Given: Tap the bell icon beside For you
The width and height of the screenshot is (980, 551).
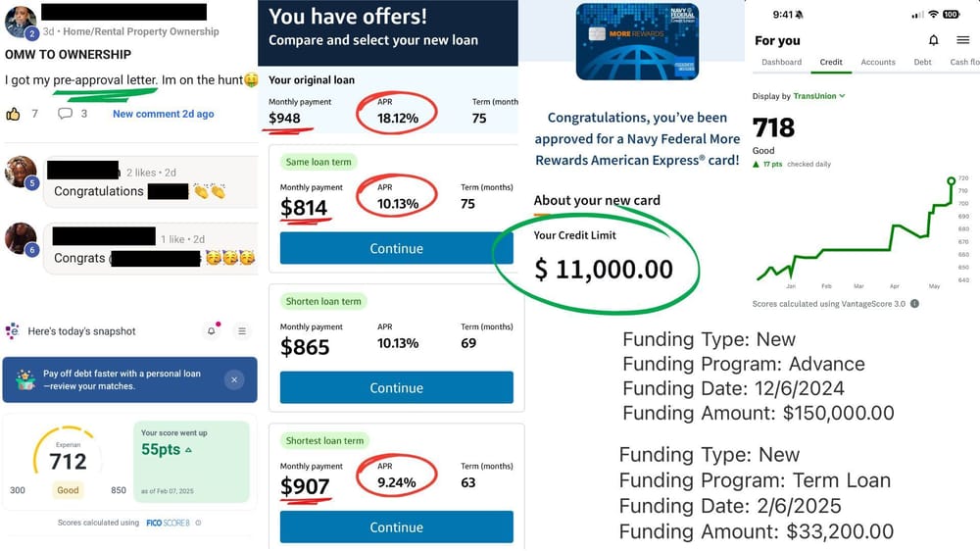Looking at the screenshot, I should tap(933, 40).
